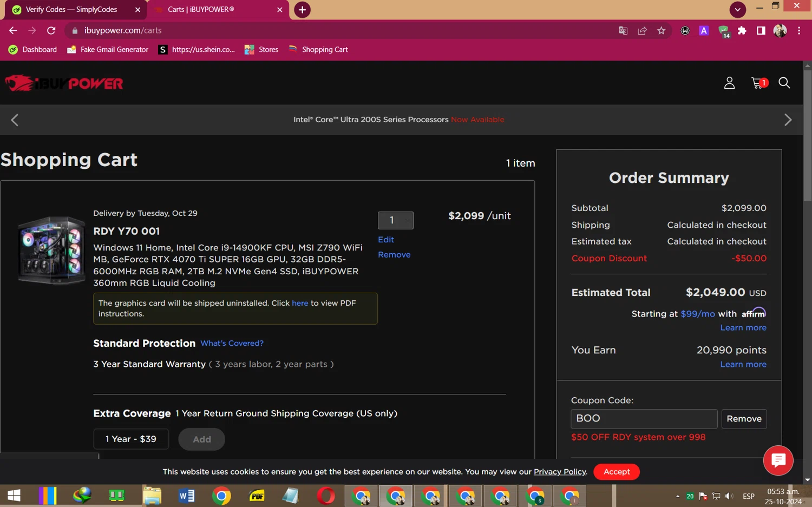The image size is (812, 507).
Task: Open the volume icon in system tray
Action: point(729,496)
